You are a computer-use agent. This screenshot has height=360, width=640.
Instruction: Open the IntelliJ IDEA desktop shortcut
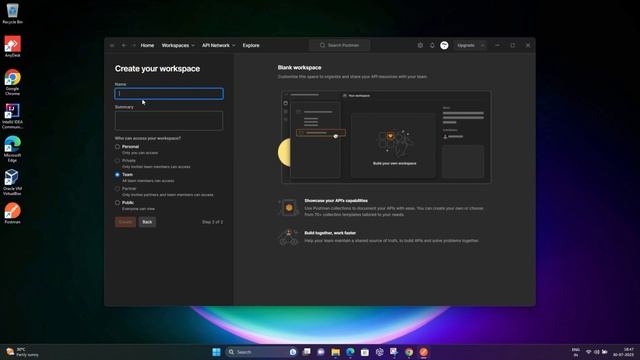coord(12,116)
